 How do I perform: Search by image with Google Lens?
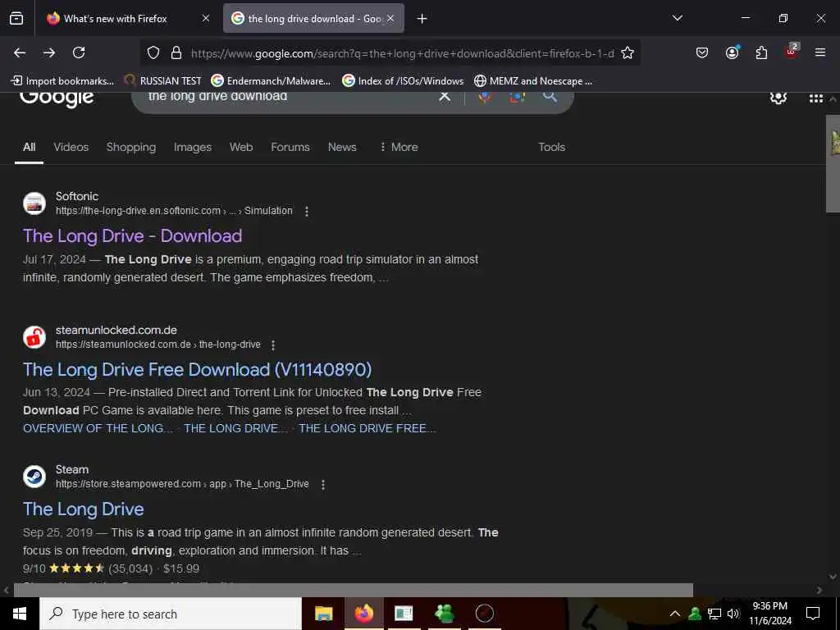point(517,97)
